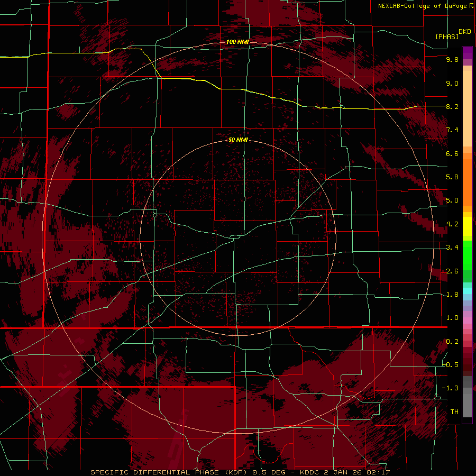Click the 8.2 legend value
The height and width of the screenshot is (476, 476).
click(x=452, y=106)
